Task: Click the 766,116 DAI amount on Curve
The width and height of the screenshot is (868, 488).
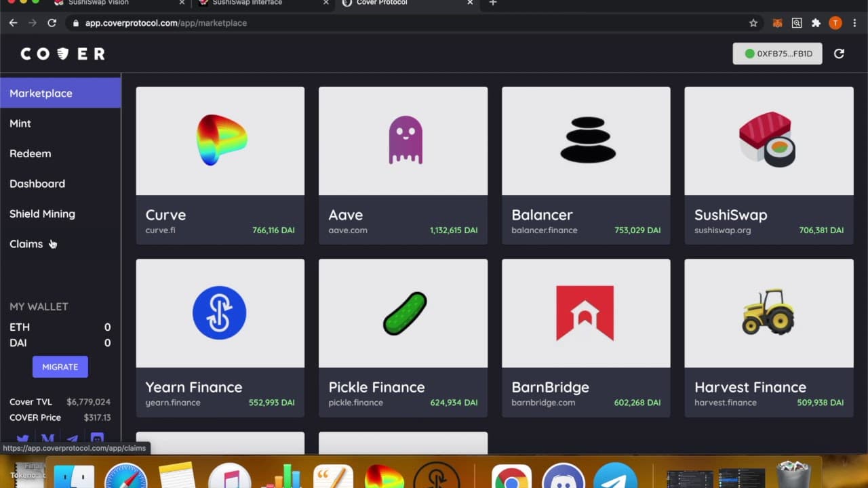Action: [x=273, y=230]
